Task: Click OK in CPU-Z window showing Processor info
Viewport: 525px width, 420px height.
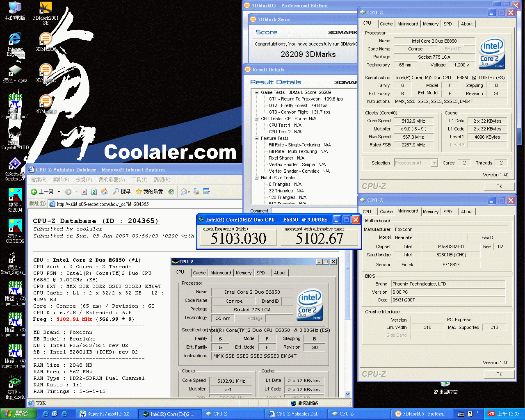Action: coord(499,186)
